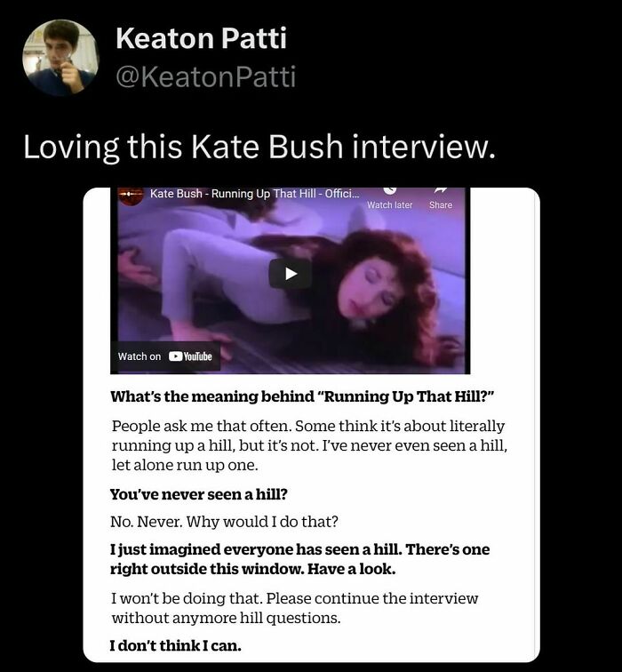Select the question about the song's meaning
Screen dimensions: 622x672
pyautogui.click(x=302, y=396)
